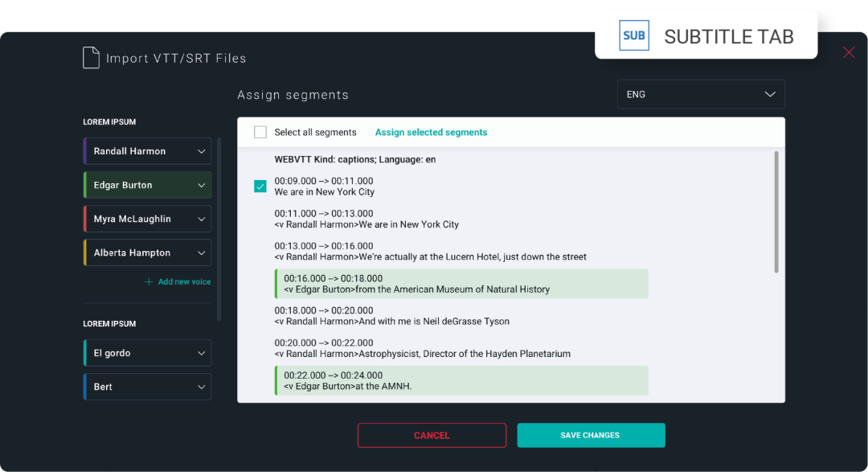Click the Import VTT/SRT file document icon

point(91,58)
